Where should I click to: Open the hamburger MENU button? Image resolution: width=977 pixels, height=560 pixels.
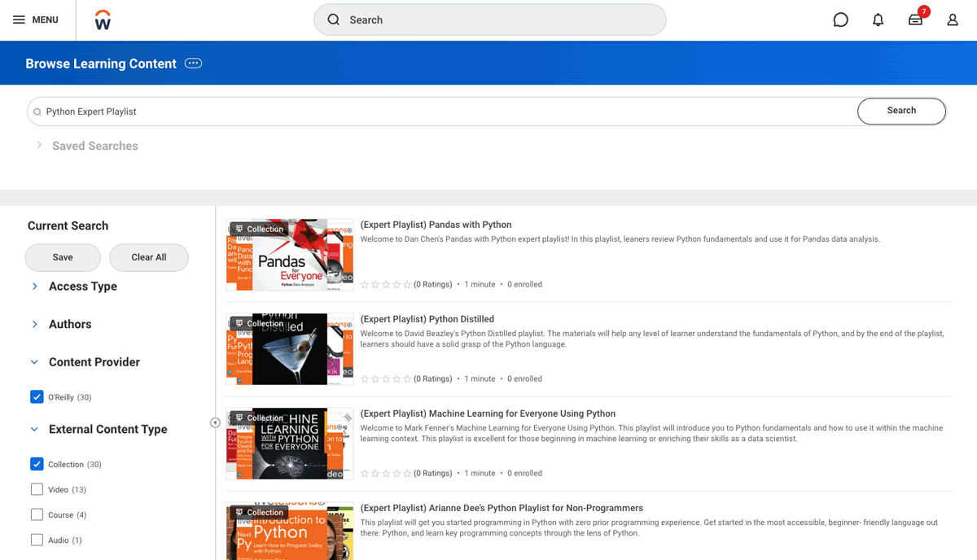36,20
